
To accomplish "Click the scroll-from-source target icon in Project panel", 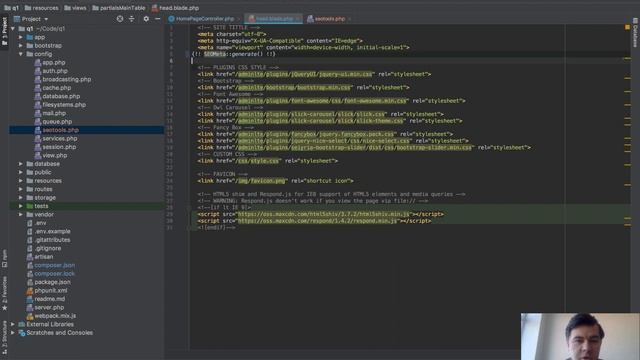I will (x=120, y=19).
